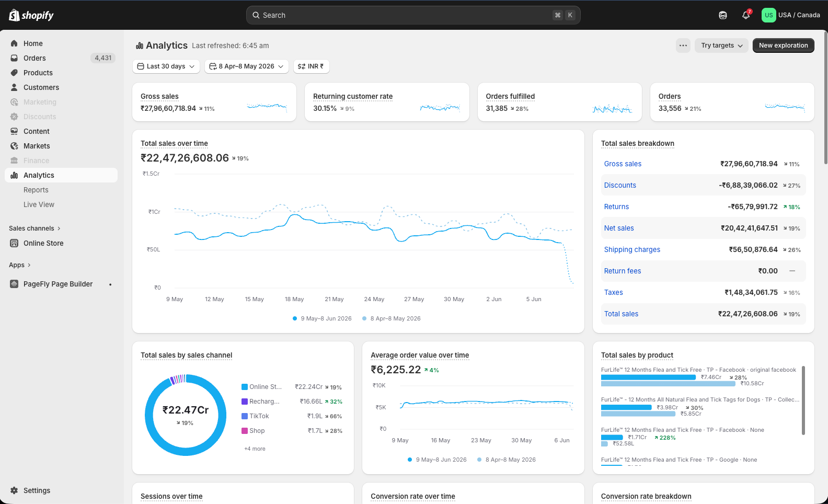The width and height of the screenshot is (828, 504).
Task: Click the 4,431 orders count badge
Action: (x=103, y=58)
